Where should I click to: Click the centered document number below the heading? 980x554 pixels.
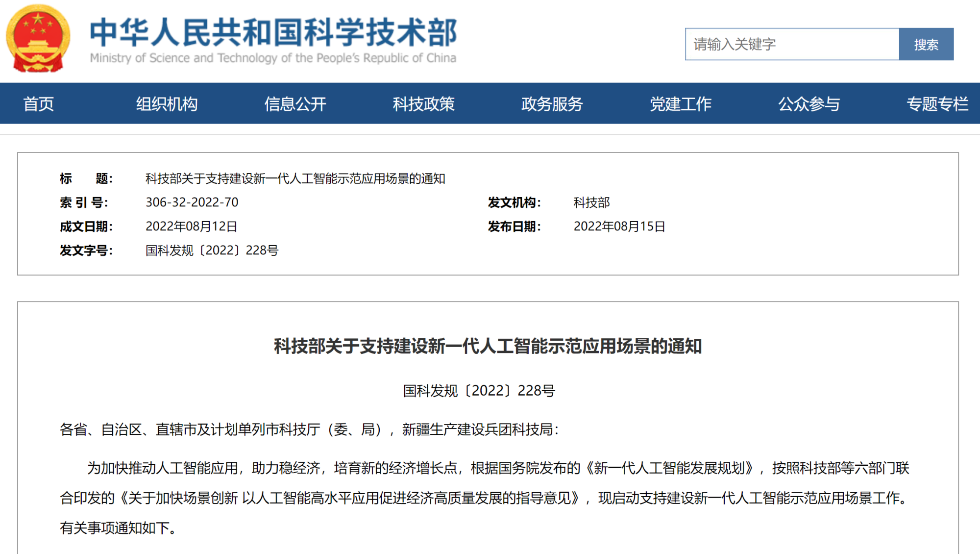[x=479, y=390]
